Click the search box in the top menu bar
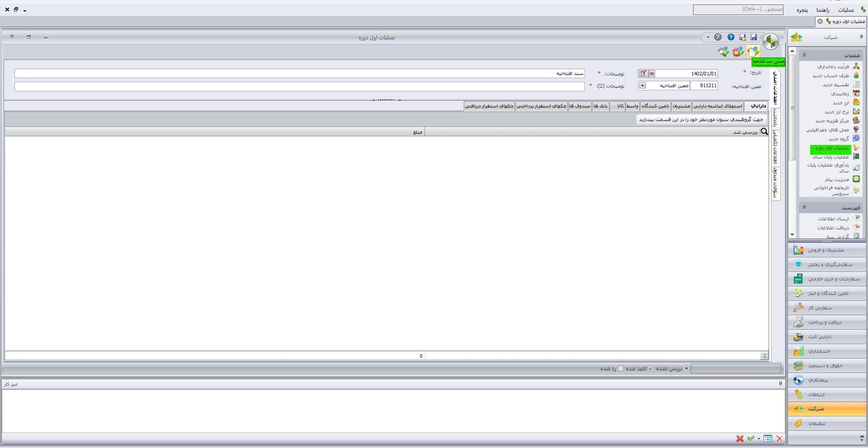This screenshot has height=448, width=868. 738,9
